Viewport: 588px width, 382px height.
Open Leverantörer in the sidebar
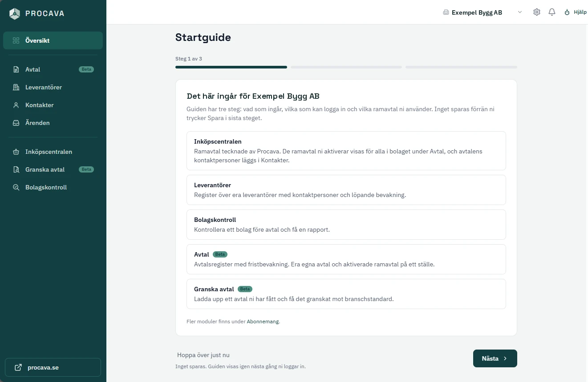point(53,87)
